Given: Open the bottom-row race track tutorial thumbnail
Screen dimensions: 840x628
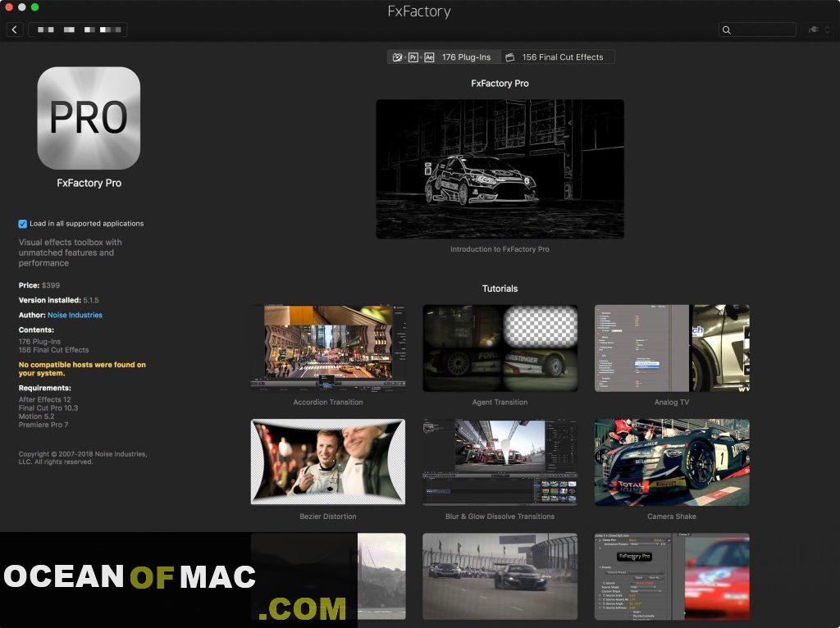Looking at the screenshot, I should (500, 576).
